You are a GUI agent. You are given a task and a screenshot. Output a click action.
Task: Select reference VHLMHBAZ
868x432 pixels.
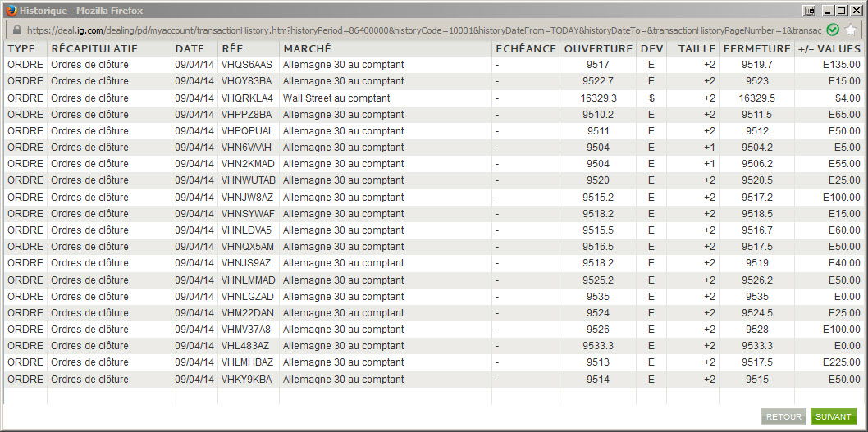click(x=248, y=362)
